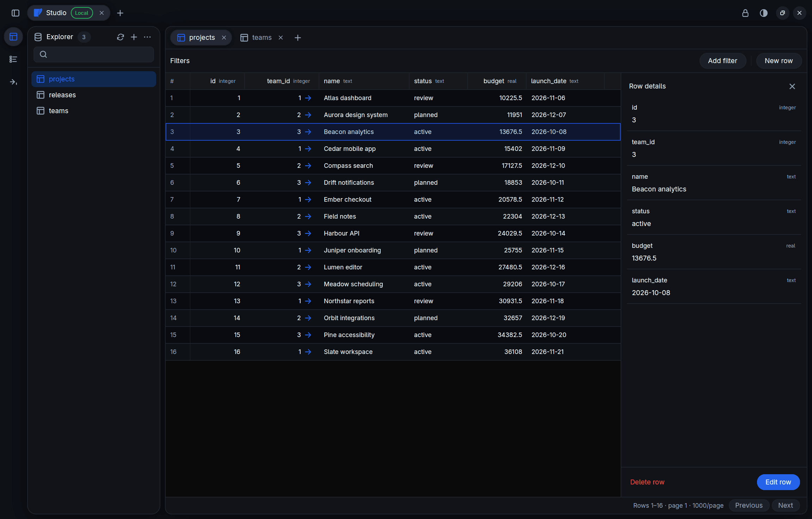Close the projects table tab
Viewport: 812px width, 519px height.
pyautogui.click(x=224, y=38)
